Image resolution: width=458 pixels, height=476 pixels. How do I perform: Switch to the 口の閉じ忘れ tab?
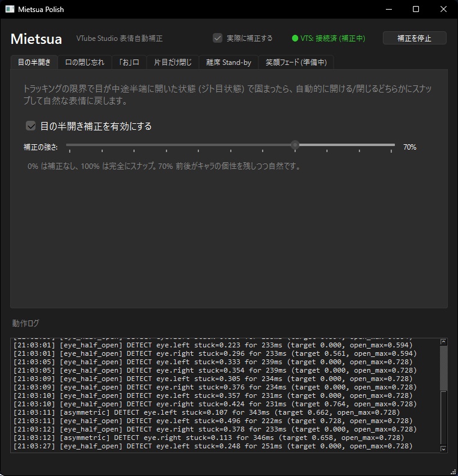pos(85,63)
